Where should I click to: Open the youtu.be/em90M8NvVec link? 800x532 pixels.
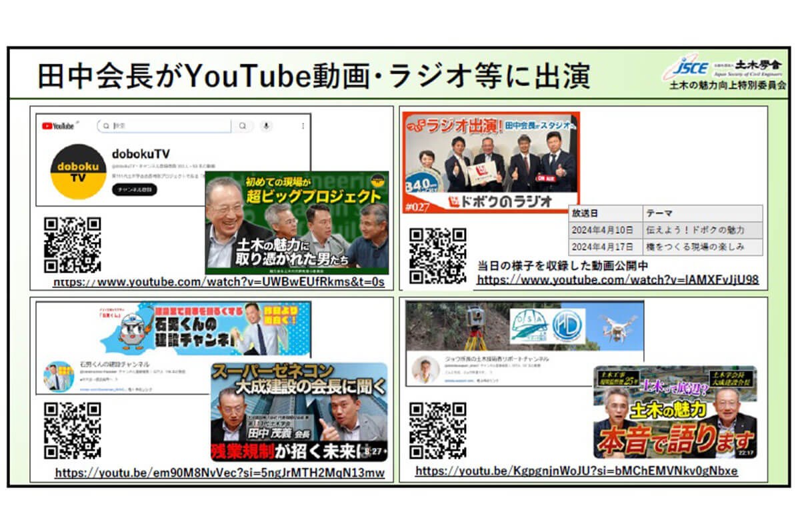click(x=220, y=473)
